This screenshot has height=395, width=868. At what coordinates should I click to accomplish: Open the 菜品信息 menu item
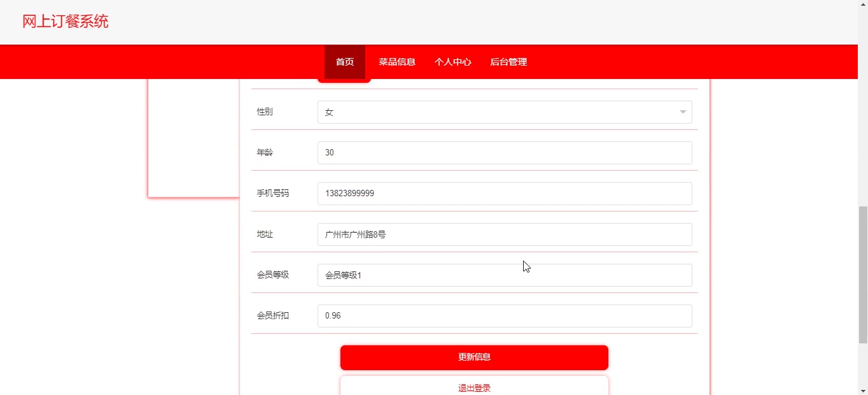(397, 62)
